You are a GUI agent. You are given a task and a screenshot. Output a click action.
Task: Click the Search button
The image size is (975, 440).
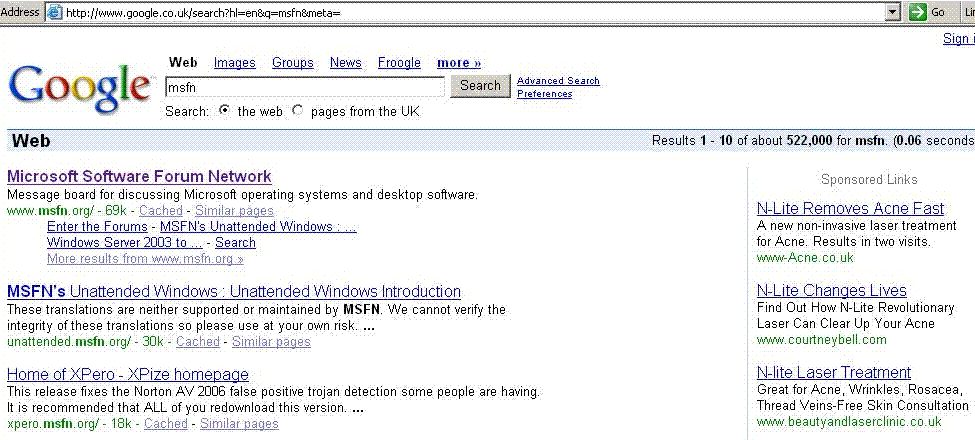pos(480,86)
